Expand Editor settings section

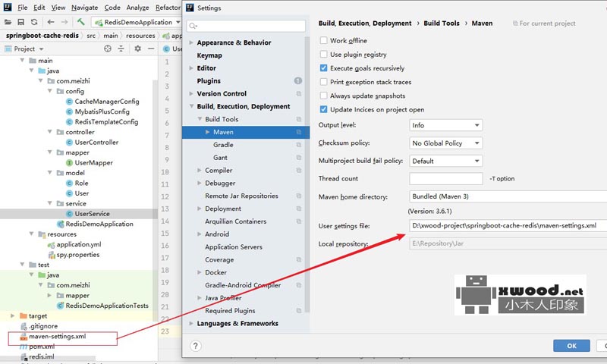pyautogui.click(x=191, y=68)
